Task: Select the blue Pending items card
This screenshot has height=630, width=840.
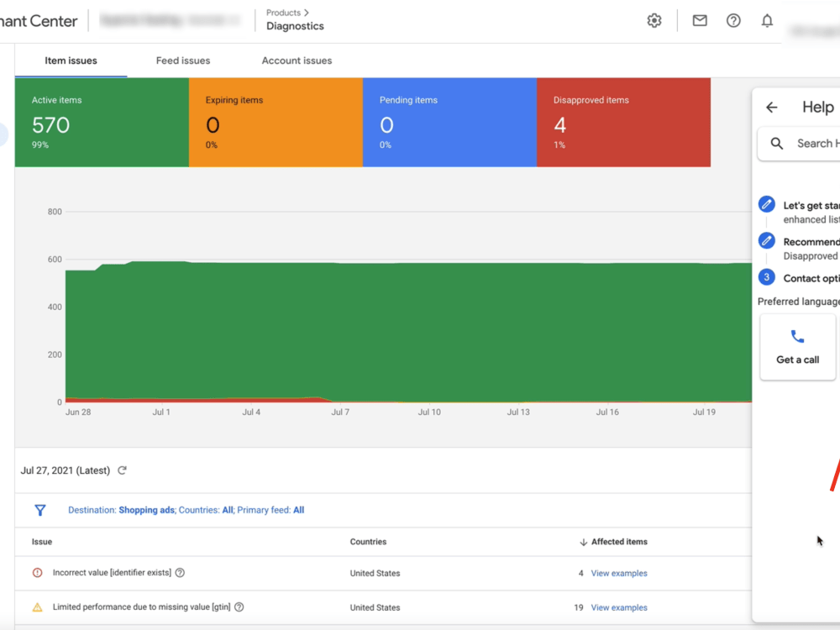Action: tap(450, 122)
